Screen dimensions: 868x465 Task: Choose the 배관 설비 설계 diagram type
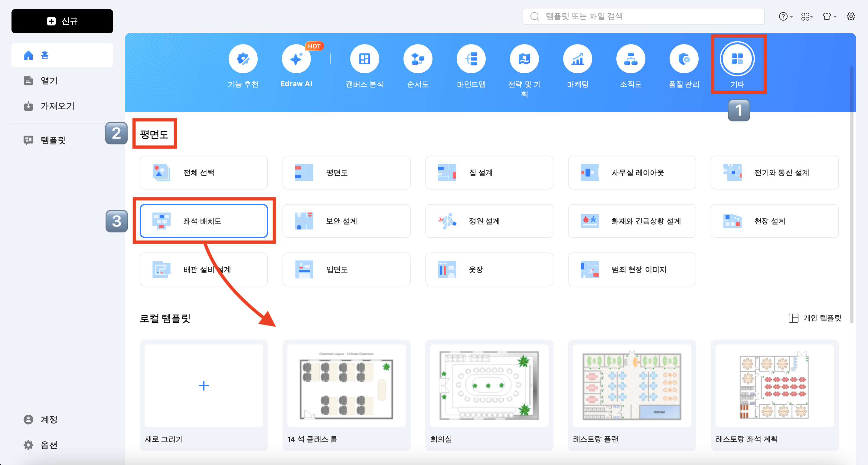204,270
